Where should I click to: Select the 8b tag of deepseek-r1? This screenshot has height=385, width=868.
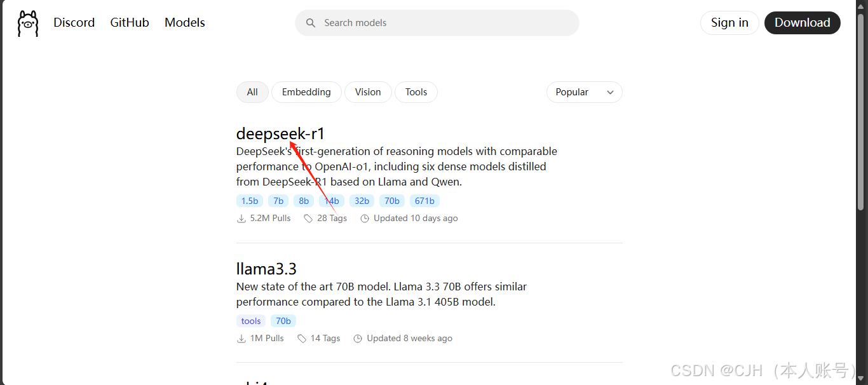tap(304, 201)
